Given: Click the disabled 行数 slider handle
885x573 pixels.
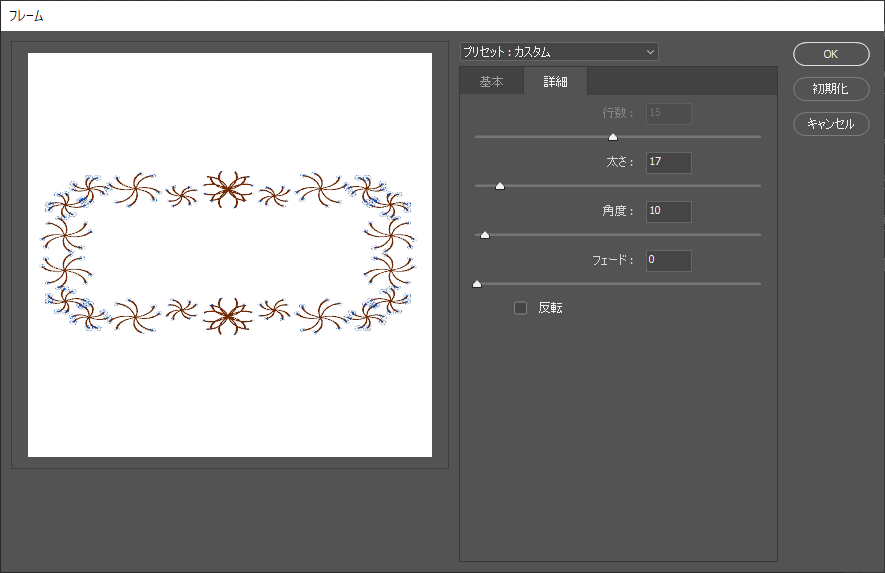Looking at the screenshot, I should point(612,137).
